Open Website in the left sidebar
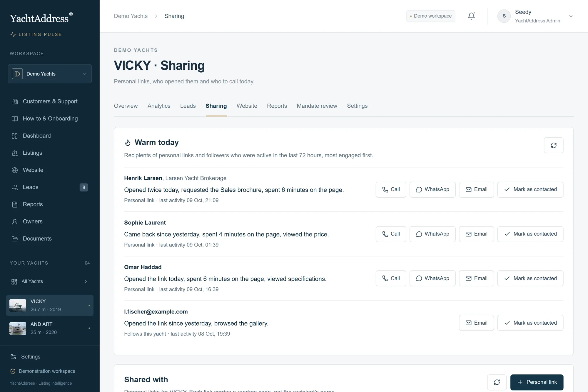 [x=50, y=170]
